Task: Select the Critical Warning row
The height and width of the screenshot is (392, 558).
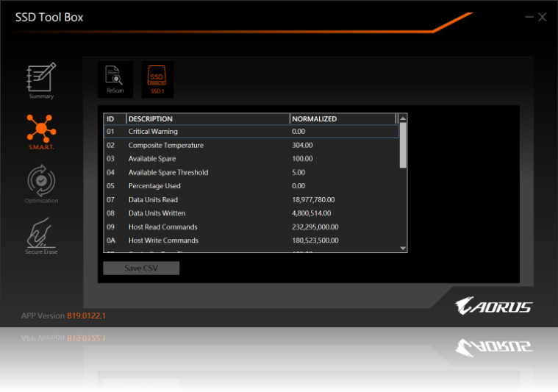Action: [250, 132]
